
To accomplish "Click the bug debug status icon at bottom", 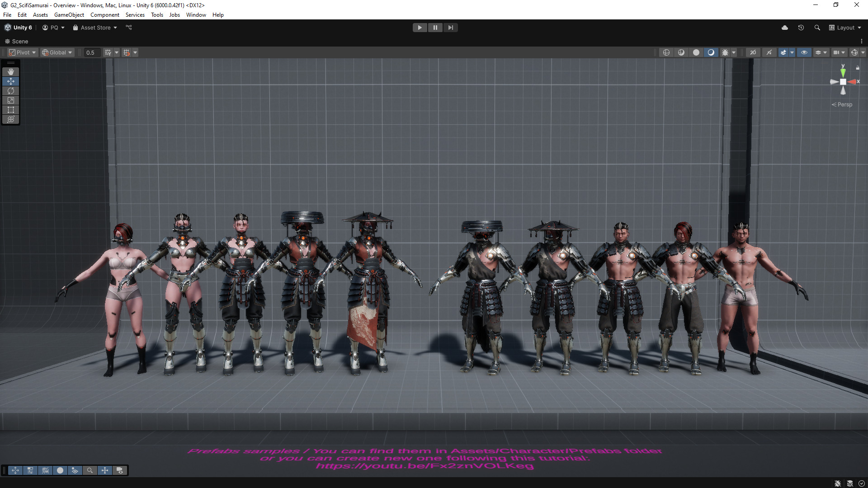I will pyautogui.click(x=837, y=483).
